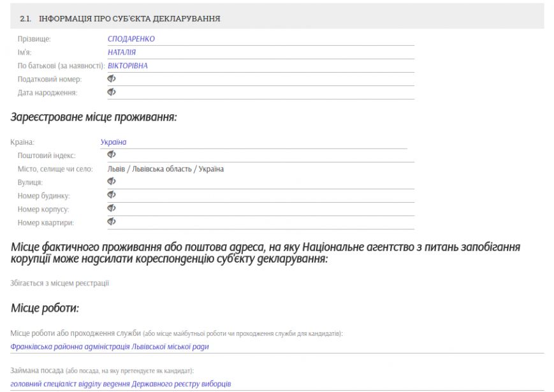
Task: Click hidden-eye icon in Вулиця row
Action: (x=112, y=181)
